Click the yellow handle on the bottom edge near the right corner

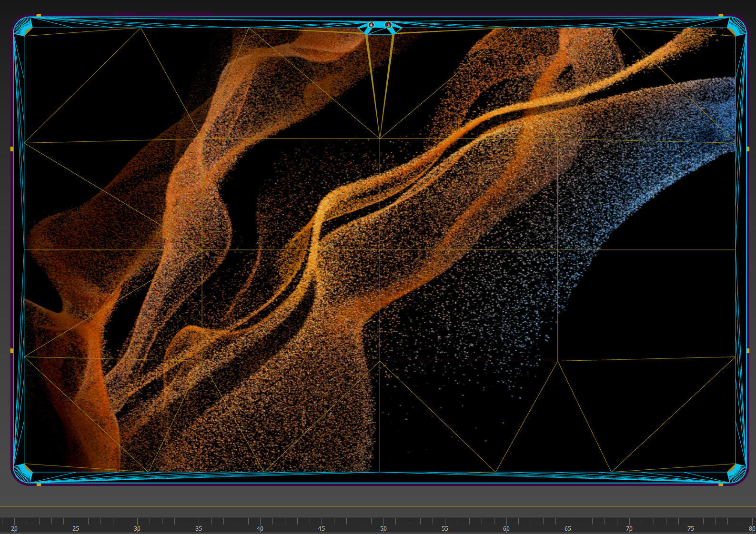[x=721, y=484]
